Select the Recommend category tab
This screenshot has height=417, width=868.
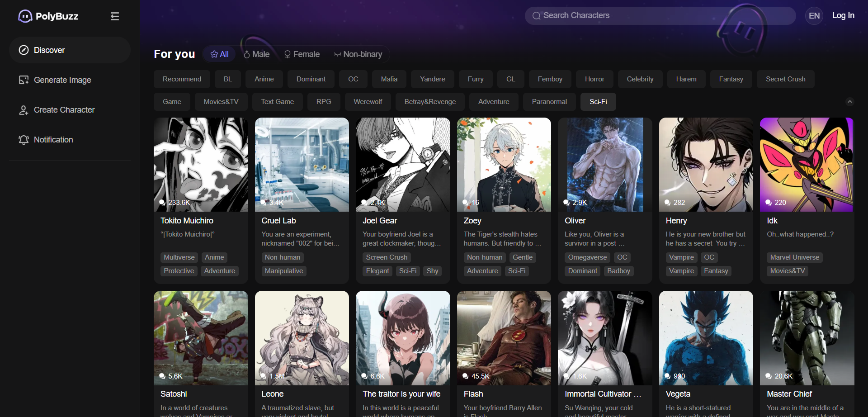[182, 79]
